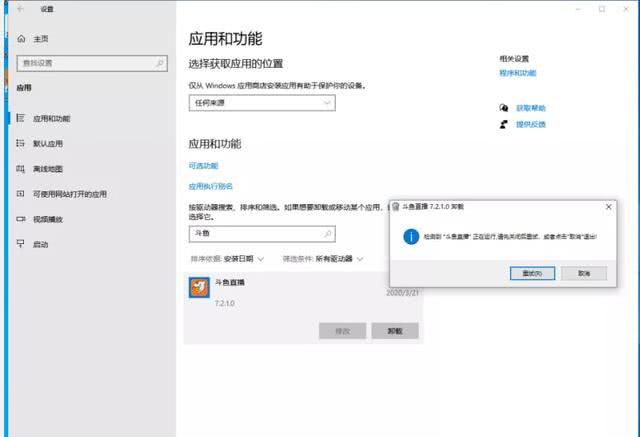Click the 取消 cancel button in dialog
Viewport: 640px width, 437px height.
pos(584,273)
